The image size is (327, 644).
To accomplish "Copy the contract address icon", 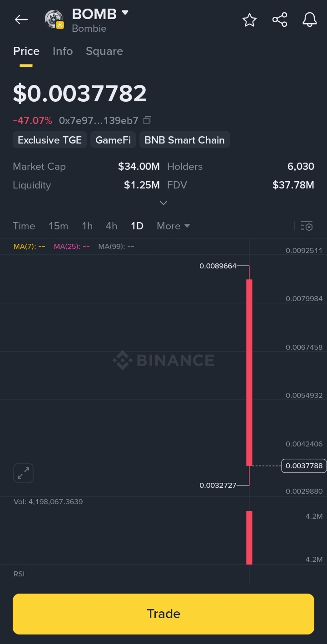I will coord(147,120).
